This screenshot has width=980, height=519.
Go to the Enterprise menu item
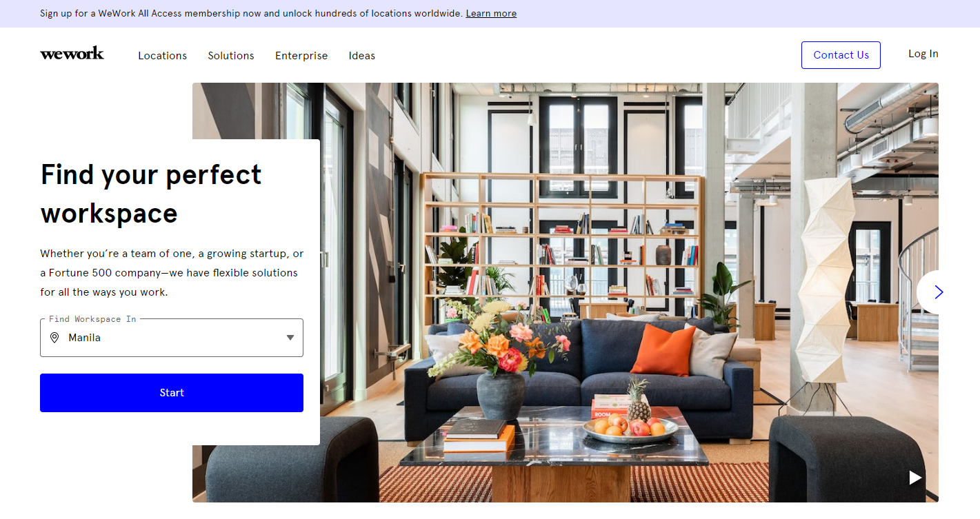click(x=301, y=56)
